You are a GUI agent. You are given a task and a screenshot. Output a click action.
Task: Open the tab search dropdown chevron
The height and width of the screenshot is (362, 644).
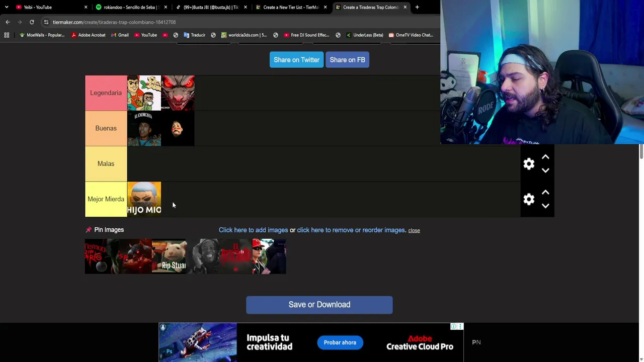point(7,7)
